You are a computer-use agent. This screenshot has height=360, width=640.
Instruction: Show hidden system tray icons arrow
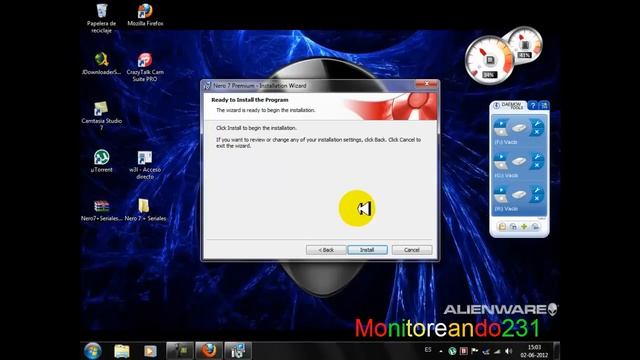pyautogui.click(x=441, y=351)
